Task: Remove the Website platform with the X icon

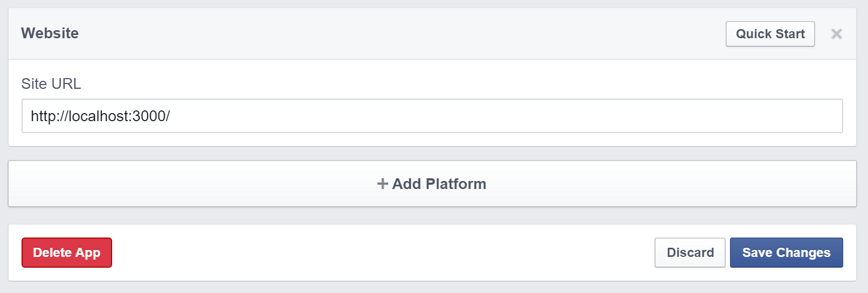Action: (836, 34)
